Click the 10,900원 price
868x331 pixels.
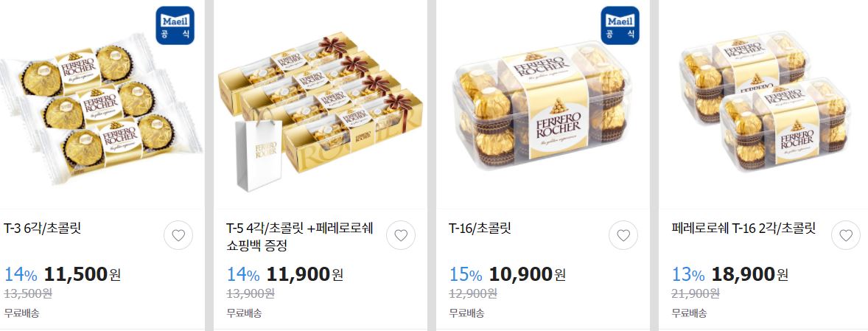527,273
